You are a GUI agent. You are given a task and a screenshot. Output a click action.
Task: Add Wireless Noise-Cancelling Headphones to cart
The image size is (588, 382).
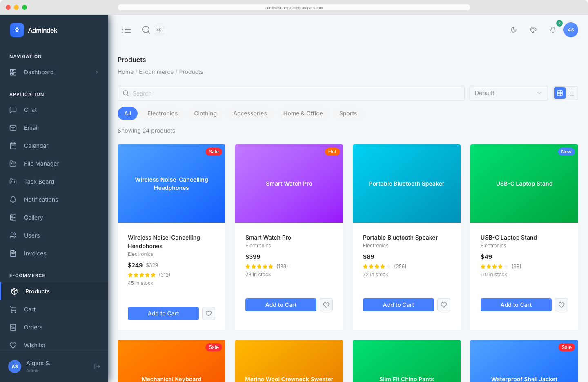pyautogui.click(x=163, y=313)
